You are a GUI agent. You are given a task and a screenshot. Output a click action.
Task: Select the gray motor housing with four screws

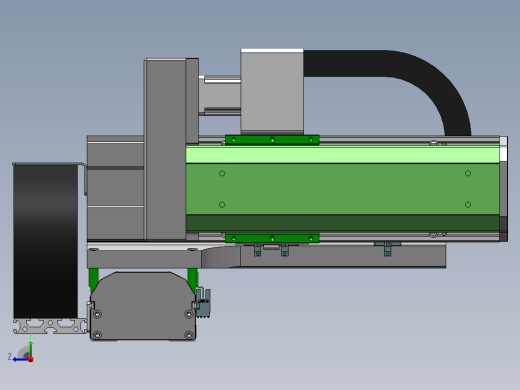(x=143, y=306)
